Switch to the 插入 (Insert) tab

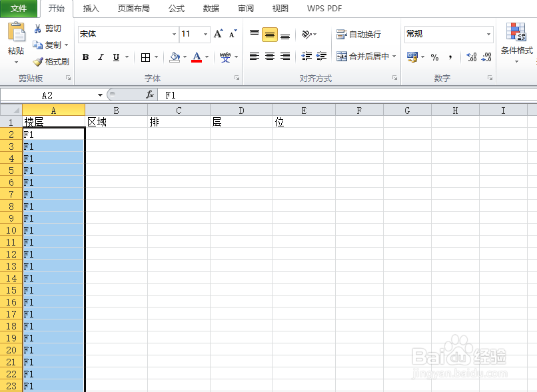[91, 9]
